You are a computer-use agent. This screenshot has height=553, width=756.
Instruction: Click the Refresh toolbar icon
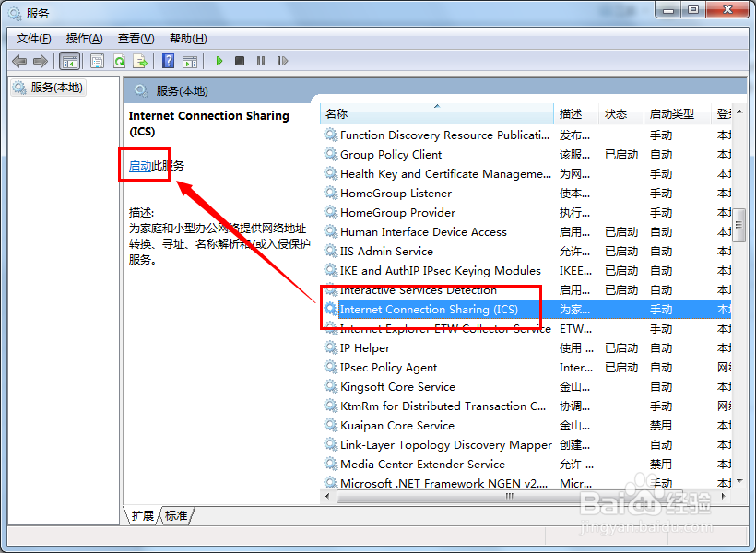(x=119, y=61)
